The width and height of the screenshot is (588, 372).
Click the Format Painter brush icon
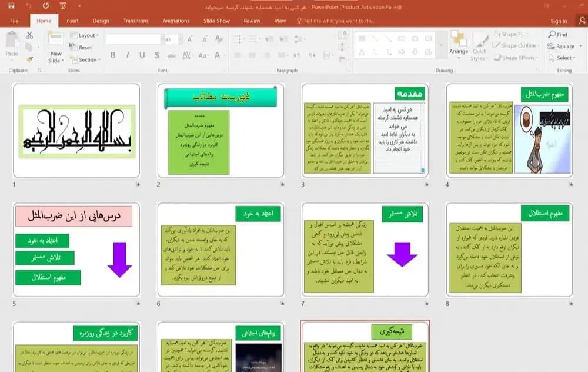29,59
